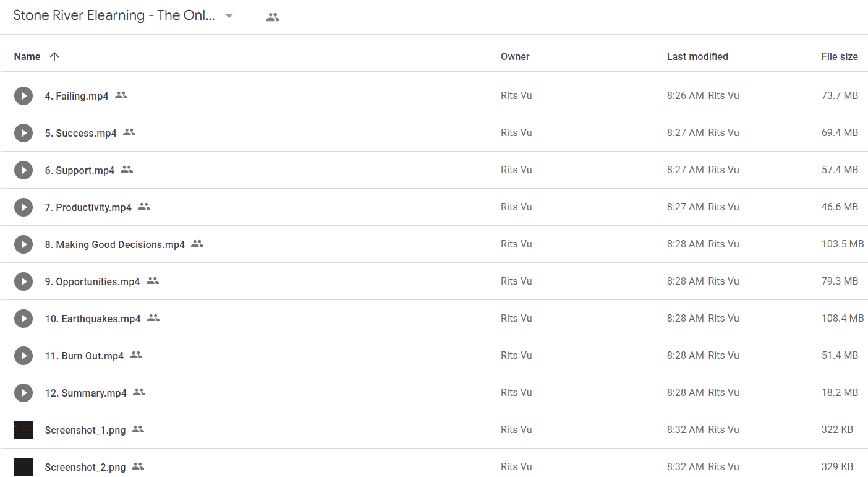This screenshot has width=868, height=477.
Task: Click shared icon next to 10. Earthquakes.mp4
Action: (x=153, y=318)
